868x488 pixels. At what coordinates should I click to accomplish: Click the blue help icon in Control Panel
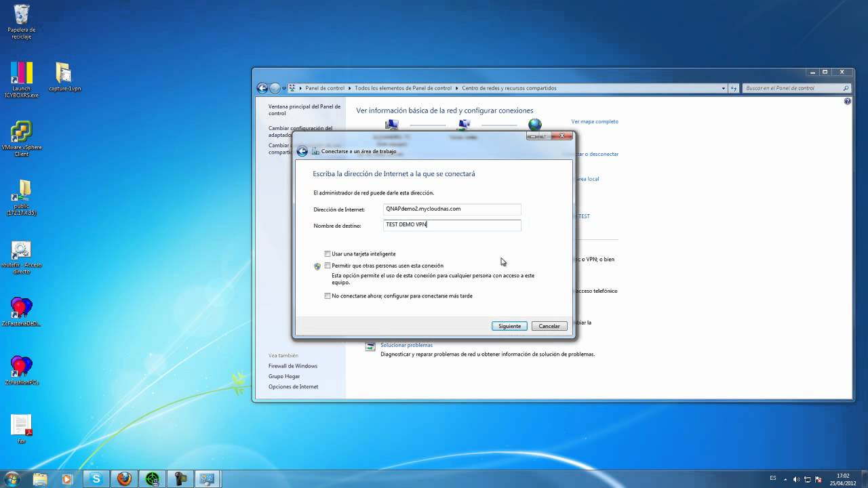(848, 101)
